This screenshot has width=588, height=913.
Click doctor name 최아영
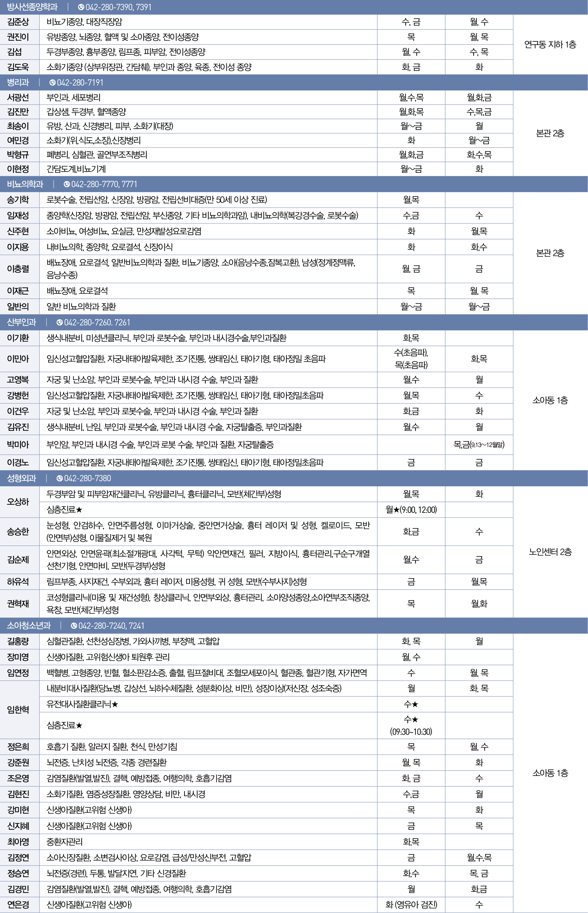pyautogui.click(x=18, y=841)
